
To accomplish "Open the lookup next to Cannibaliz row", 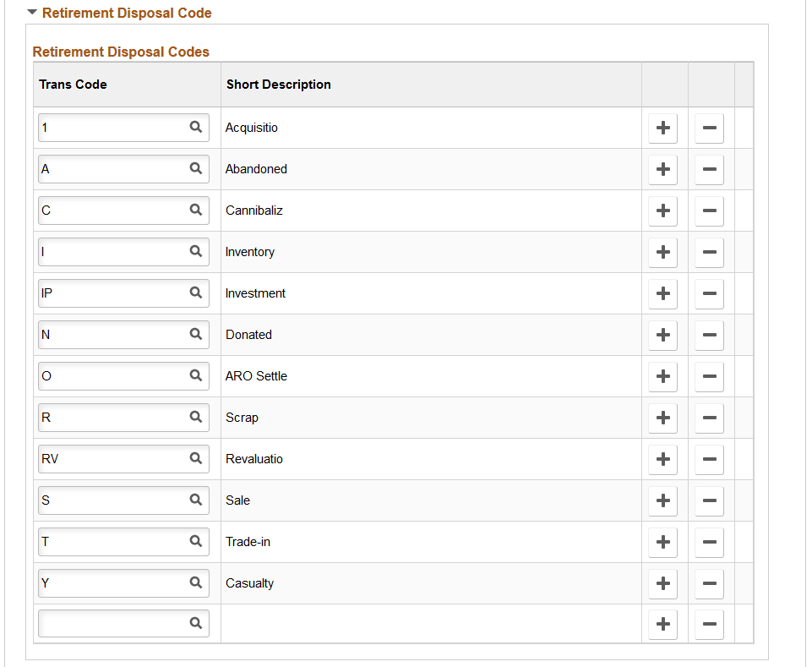I will [196, 210].
